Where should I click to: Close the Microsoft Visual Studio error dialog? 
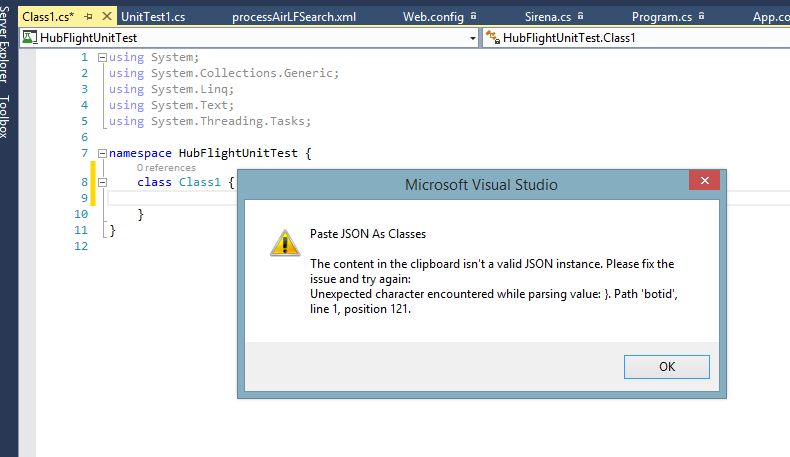[x=704, y=180]
